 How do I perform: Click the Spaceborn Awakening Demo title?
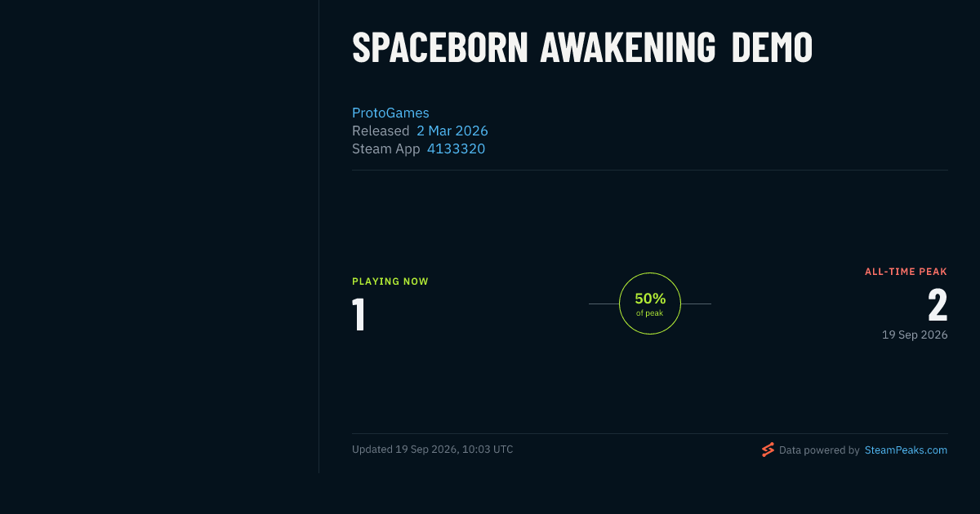pos(582,48)
